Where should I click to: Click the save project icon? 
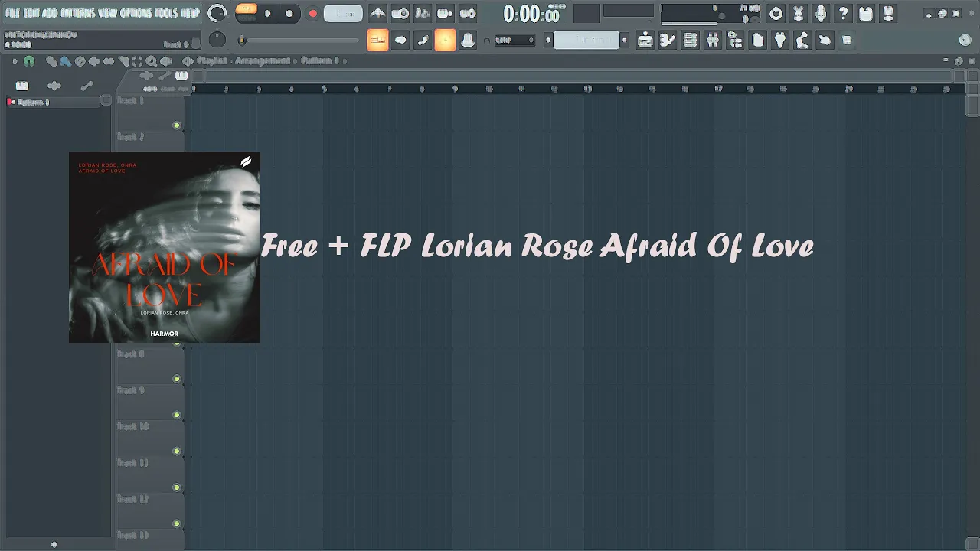click(865, 13)
